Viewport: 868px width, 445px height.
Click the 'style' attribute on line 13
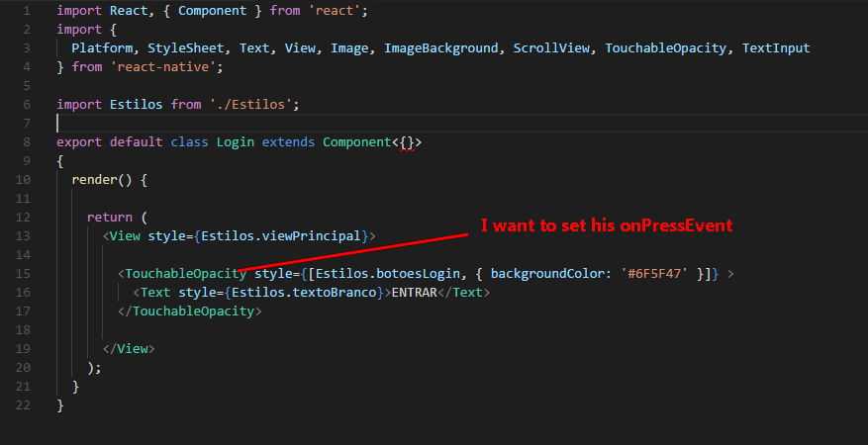pos(166,236)
